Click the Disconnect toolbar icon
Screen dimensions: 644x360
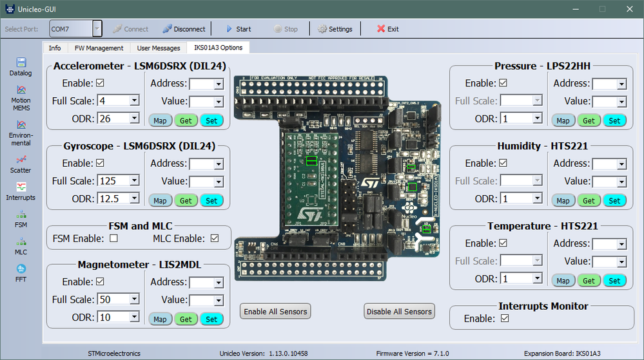(x=167, y=29)
